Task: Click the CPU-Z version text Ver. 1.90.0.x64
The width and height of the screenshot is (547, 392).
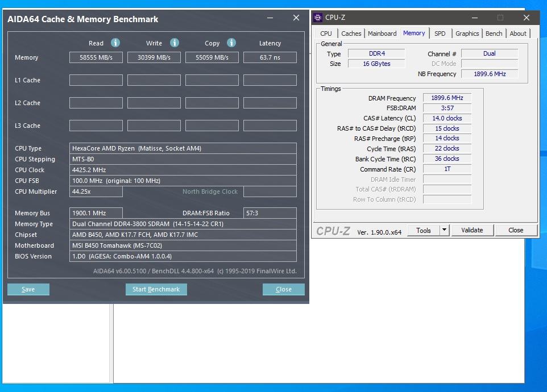Action: 379,232
